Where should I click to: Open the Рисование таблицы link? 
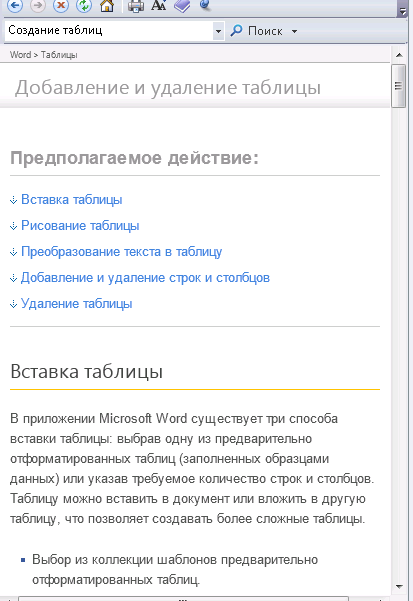click(80, 226)
